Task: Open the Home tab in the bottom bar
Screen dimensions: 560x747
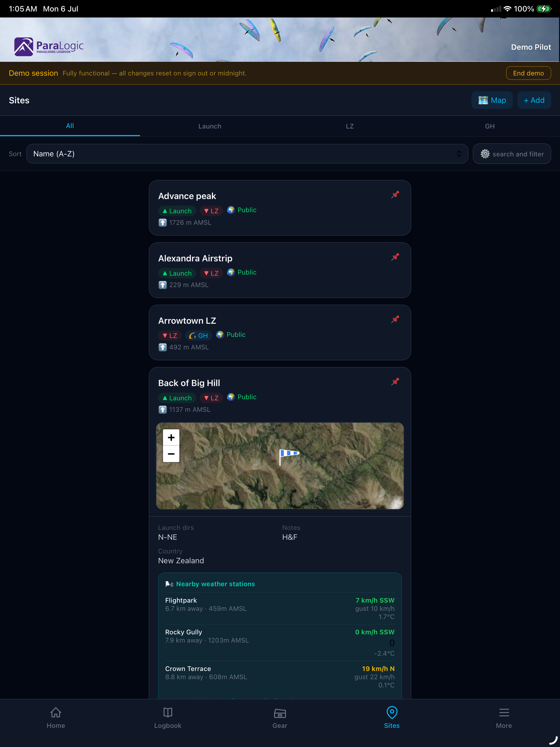Action: (56, 718)
